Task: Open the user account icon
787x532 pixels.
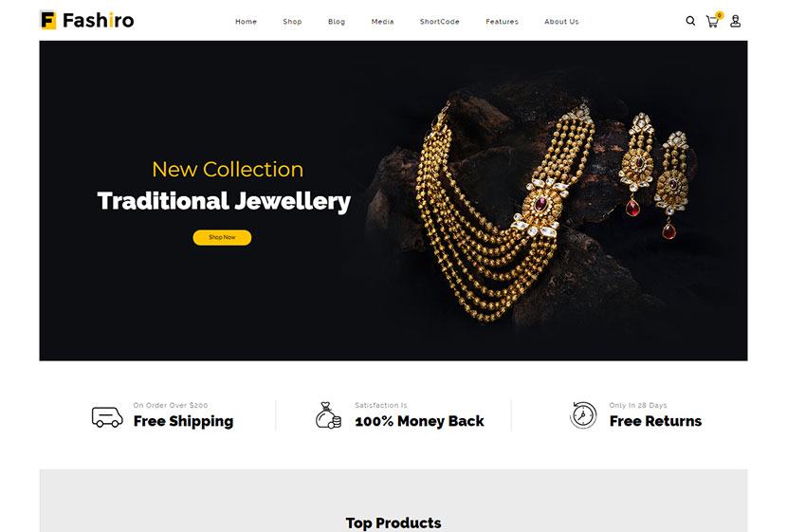Action: click(x=735, y=21)
